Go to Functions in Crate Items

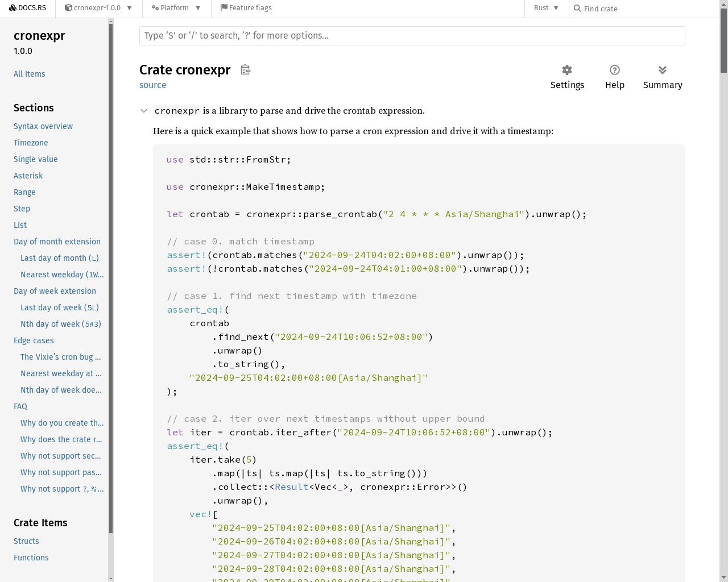tap(31, 558)
